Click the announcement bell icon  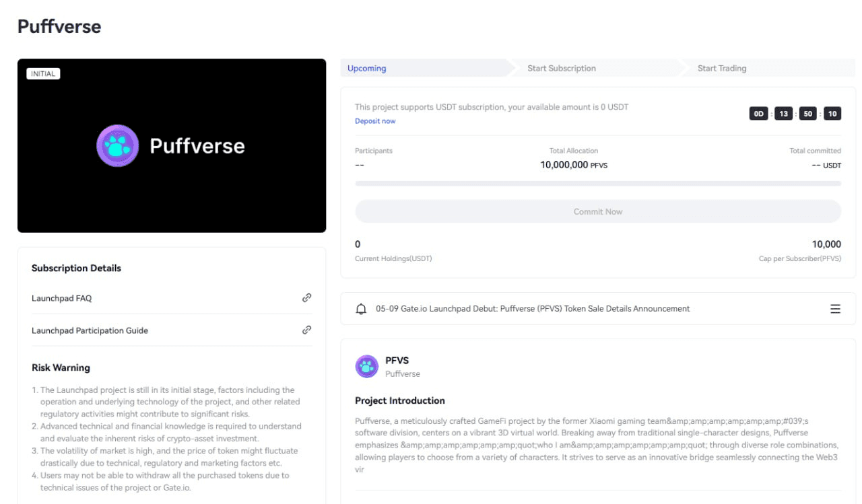pyautogui.click(x=361, y=309)
